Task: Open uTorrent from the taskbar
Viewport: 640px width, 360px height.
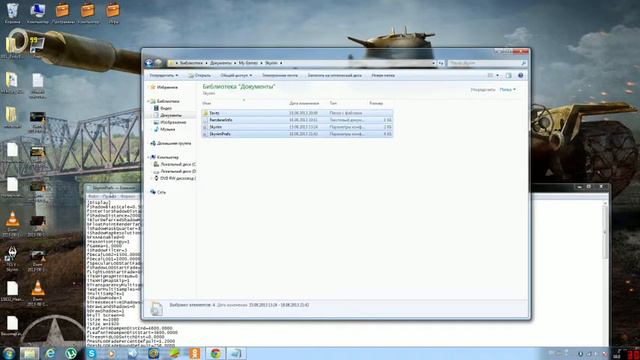Action: point(71,353)
